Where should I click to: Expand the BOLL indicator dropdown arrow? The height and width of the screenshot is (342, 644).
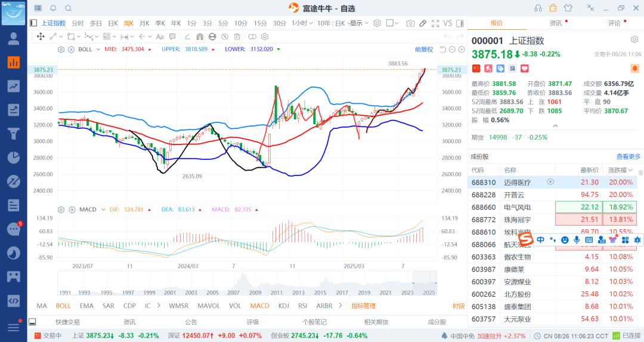coord(98,49)
